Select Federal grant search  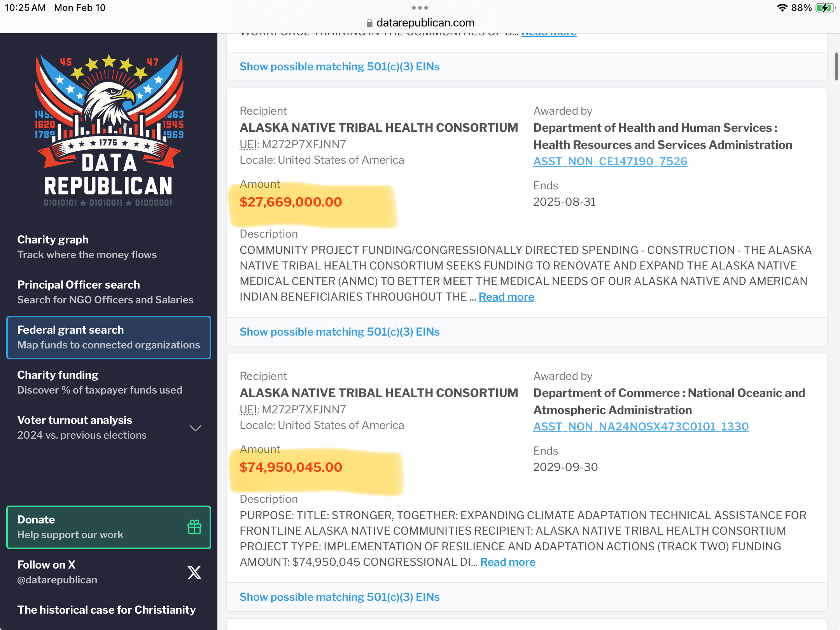pyautogui.click(x=108, y=337)
